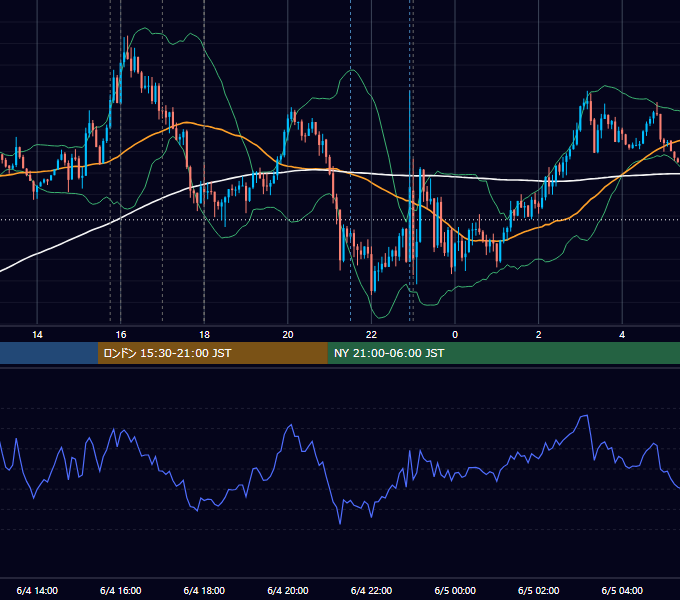
Task: Click the 16 hour axis label
Action: (x=121, y=335)
